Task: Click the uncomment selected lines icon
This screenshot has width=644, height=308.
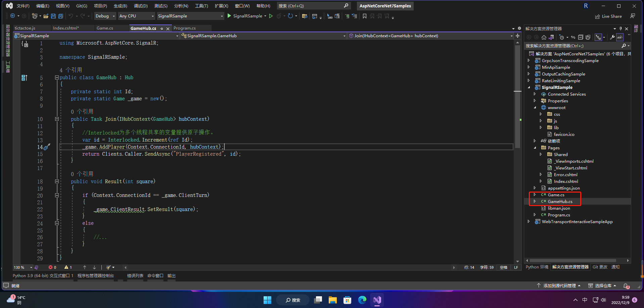Action: point(354,16)
